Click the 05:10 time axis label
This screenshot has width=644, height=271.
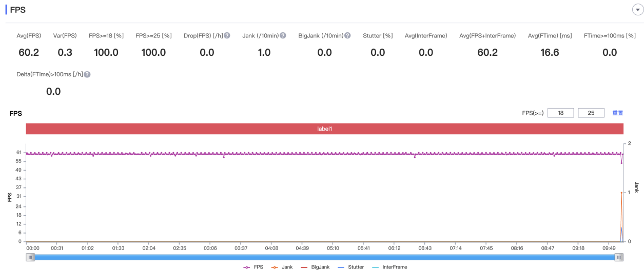tap(333, 248)
